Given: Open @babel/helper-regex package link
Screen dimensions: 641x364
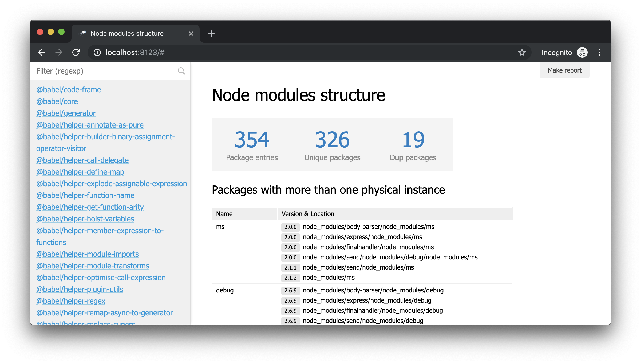Looking at the screenshot, I should tap(71, 301).
